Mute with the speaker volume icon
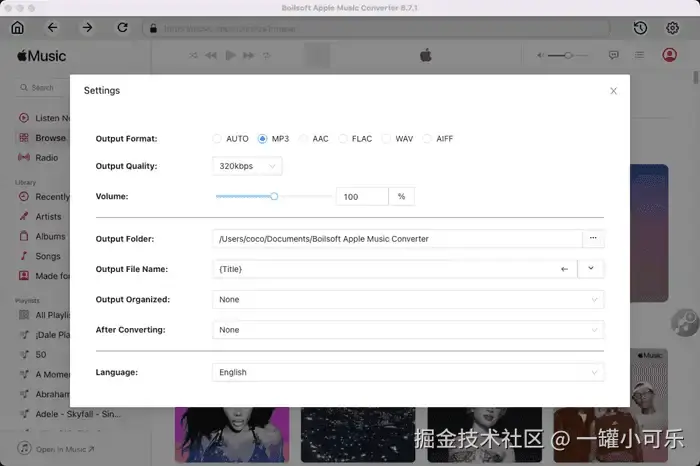This screenshot has height=466, width=700. [x=540, y=55]
